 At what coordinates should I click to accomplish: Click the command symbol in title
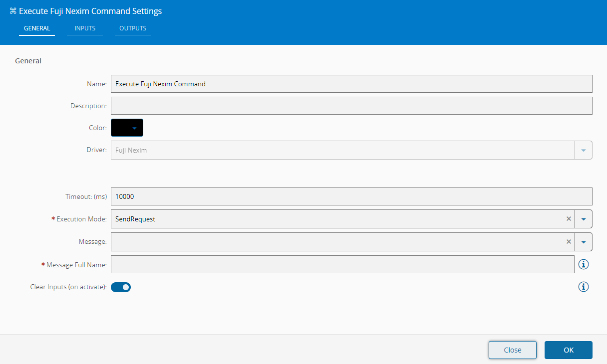13,11
